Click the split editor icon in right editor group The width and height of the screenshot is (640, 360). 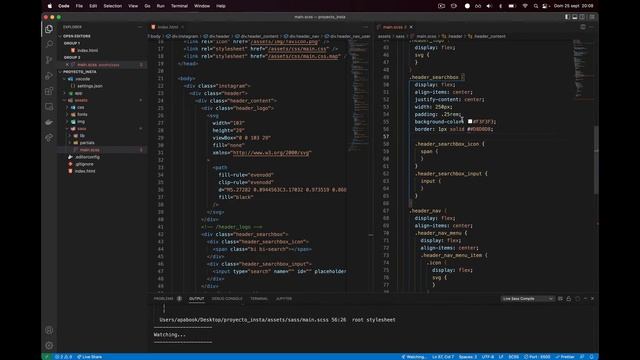coord(583,27)
